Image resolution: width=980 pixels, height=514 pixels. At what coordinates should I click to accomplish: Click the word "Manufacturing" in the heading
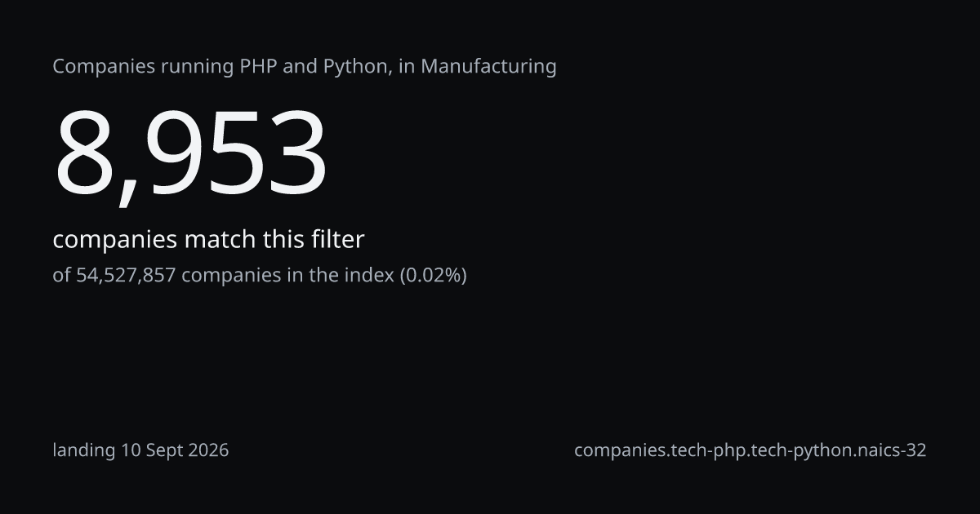[489, 67]
